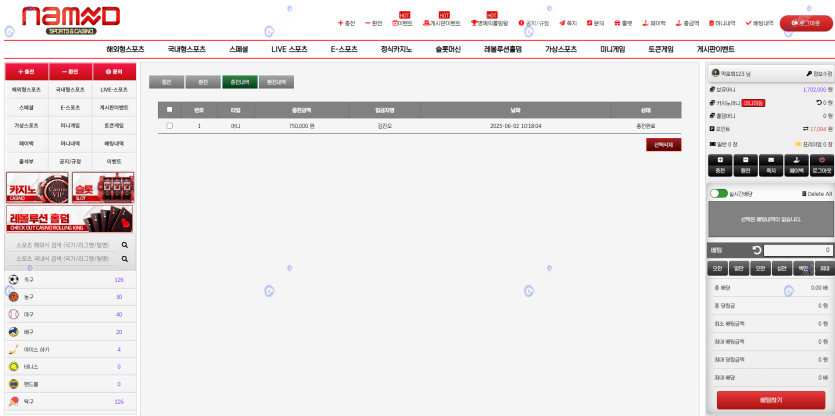Click the red 선택삭제 button

663,145
